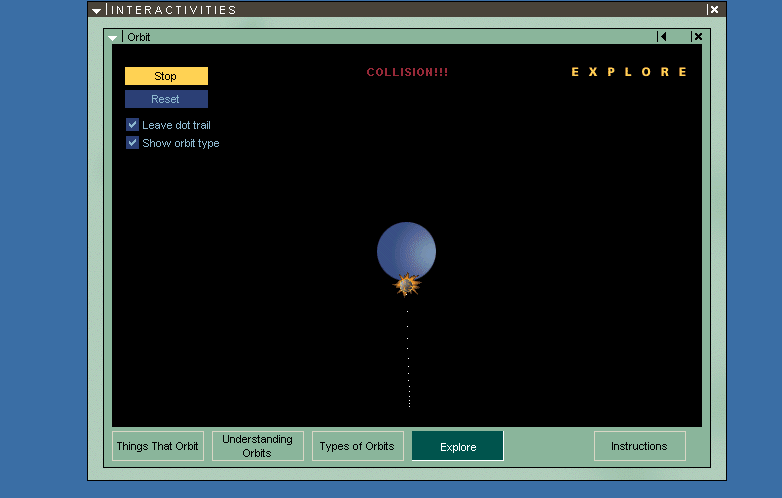The height and width of the screenshot is (498, 782).
Task: Open the Instructions panel
Action: 639,446
